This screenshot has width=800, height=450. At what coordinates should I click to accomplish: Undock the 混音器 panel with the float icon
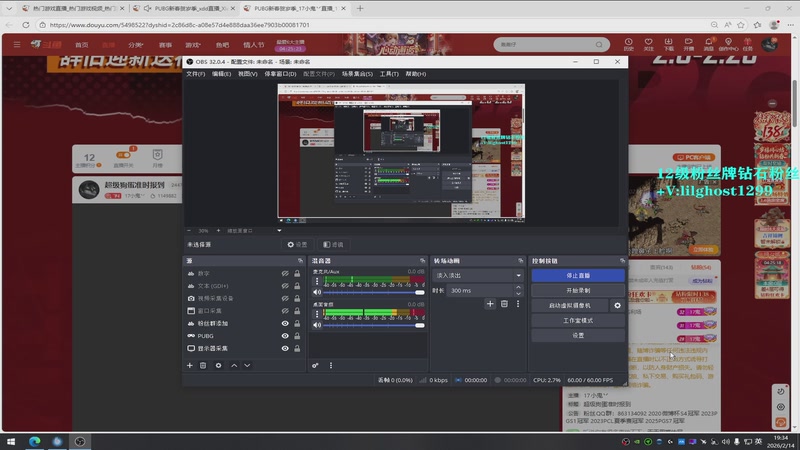point(422,261)
